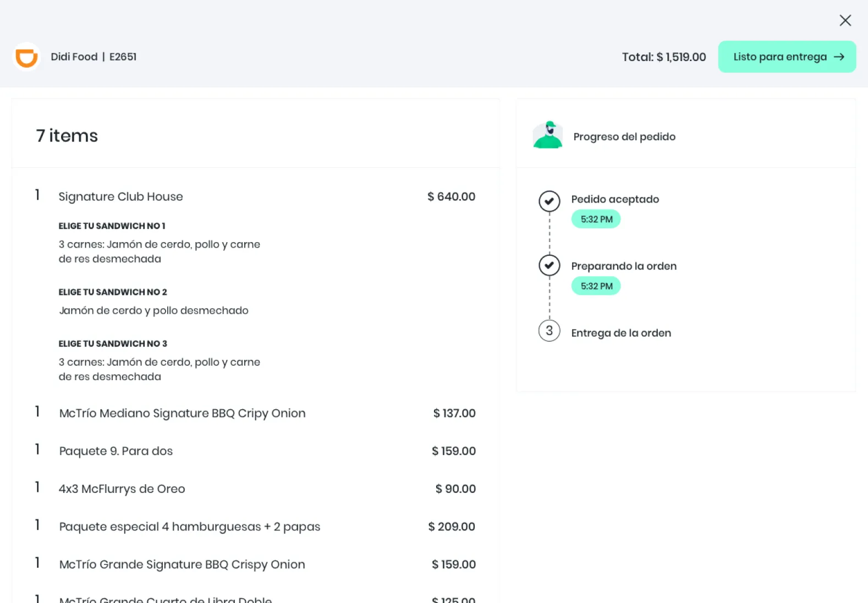Mark order as Listo para entrega

(787, 57)
